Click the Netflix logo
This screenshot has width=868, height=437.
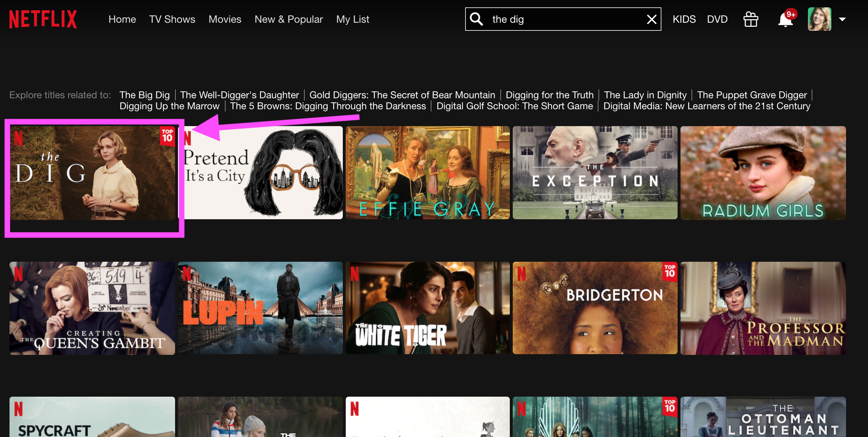click(x=43, y=19)
